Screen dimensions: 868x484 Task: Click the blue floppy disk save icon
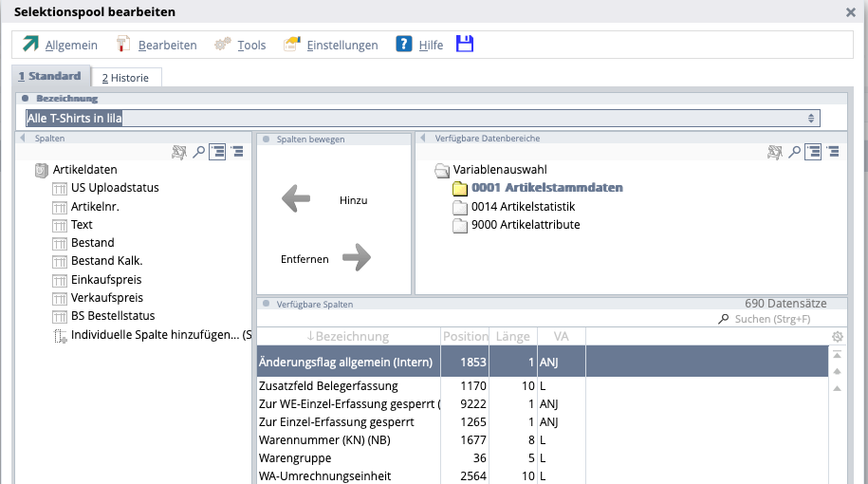click(464, 44)
